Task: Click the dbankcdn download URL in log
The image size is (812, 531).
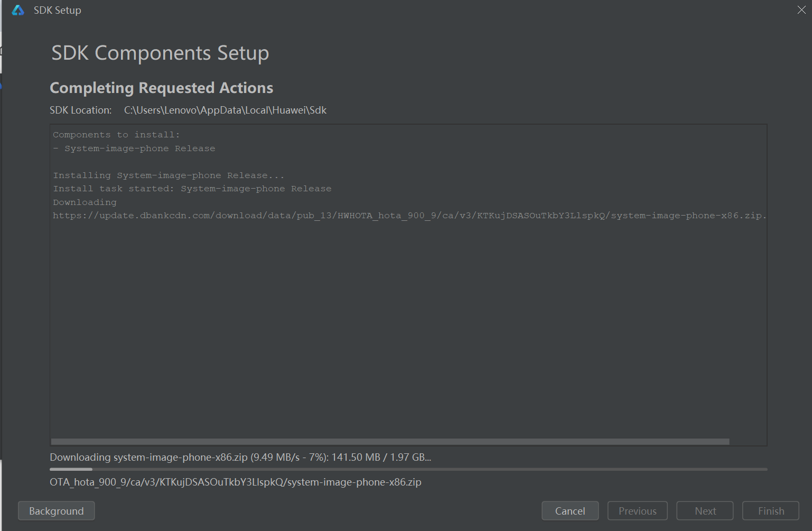Action: click(409, 216)
